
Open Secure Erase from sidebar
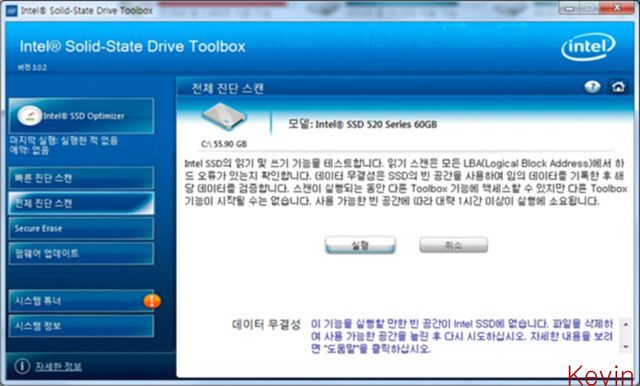81,228
